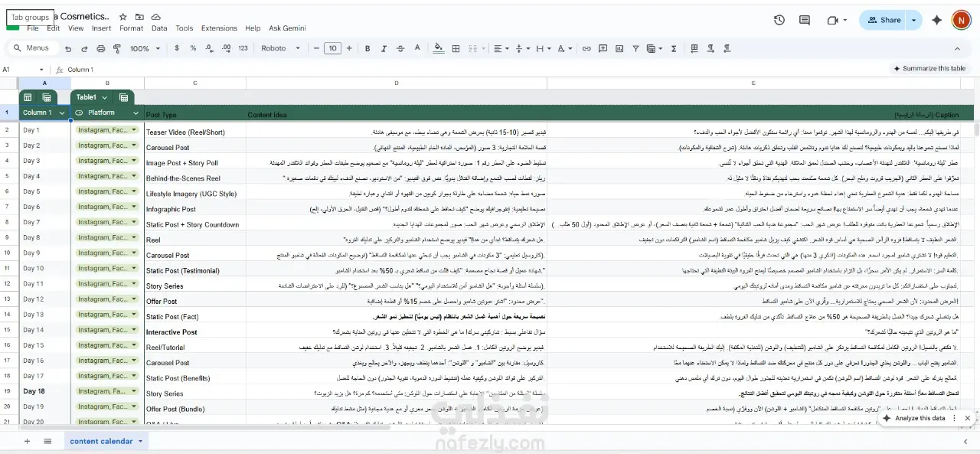Open the Roboto font dropdown
980x454 pixels.
click(281, 48)
